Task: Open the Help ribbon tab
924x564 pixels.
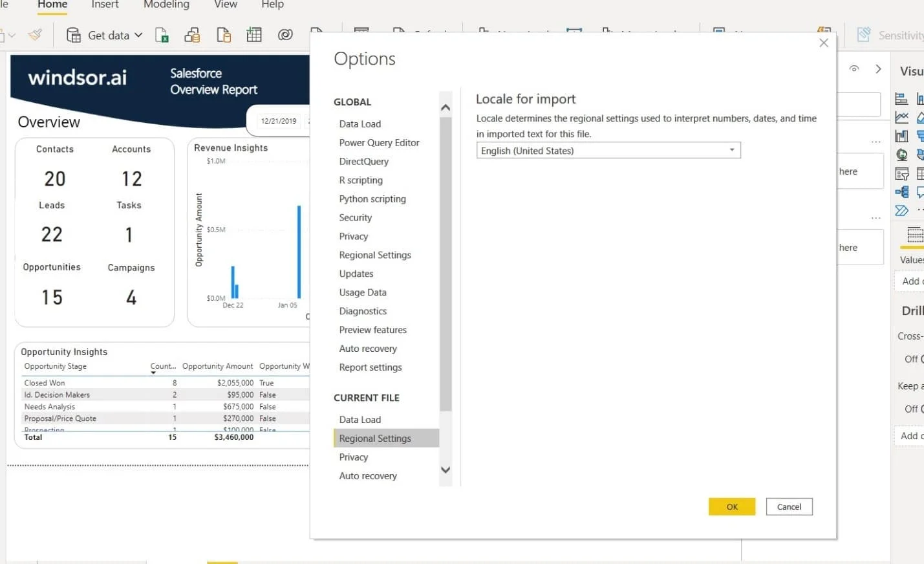Action: (272, 5)
